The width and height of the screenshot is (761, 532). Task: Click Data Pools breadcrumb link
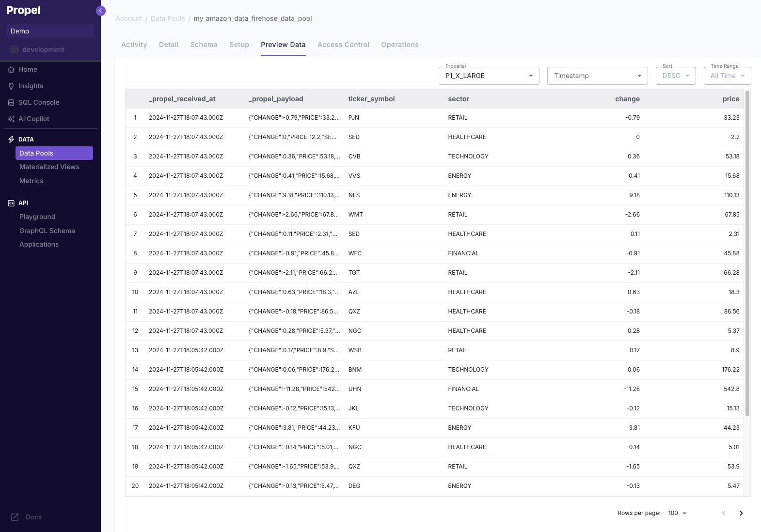[x=168, y=18]
